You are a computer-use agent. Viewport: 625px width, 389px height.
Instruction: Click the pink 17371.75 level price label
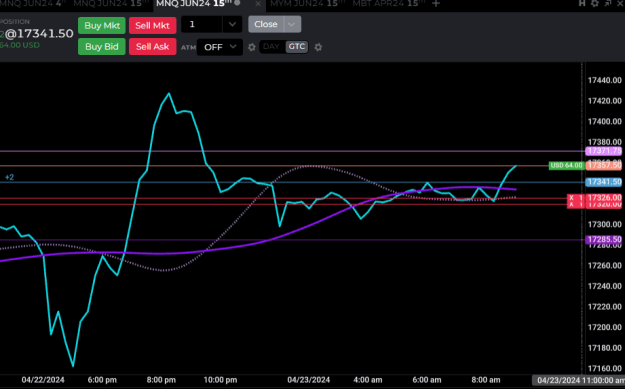pos(604,151)
